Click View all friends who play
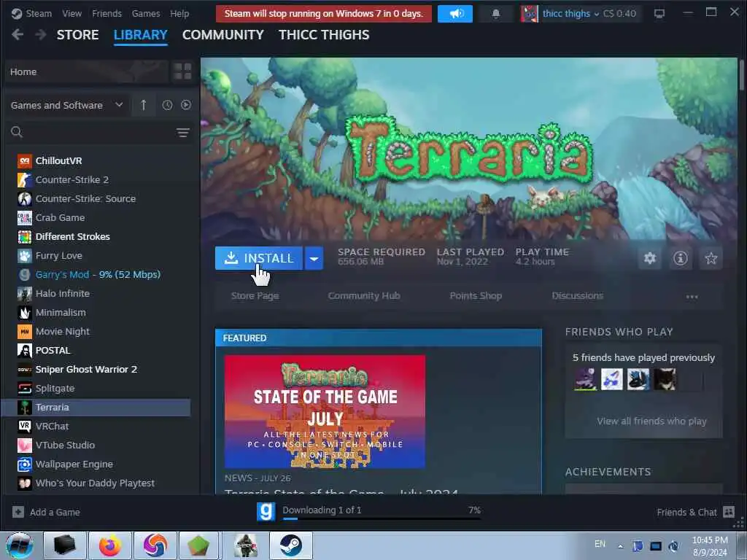The height and width of the screenshot is (560, 747). [651, 421]
